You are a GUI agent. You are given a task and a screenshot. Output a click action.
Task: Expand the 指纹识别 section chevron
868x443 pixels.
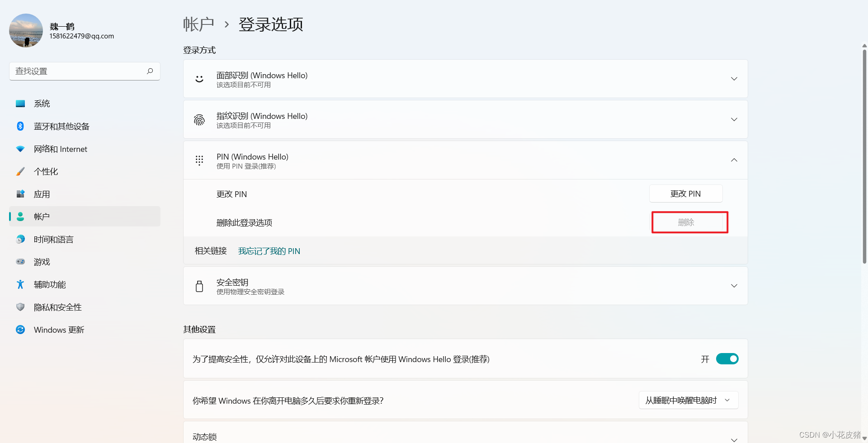click(x=734, y=119)
